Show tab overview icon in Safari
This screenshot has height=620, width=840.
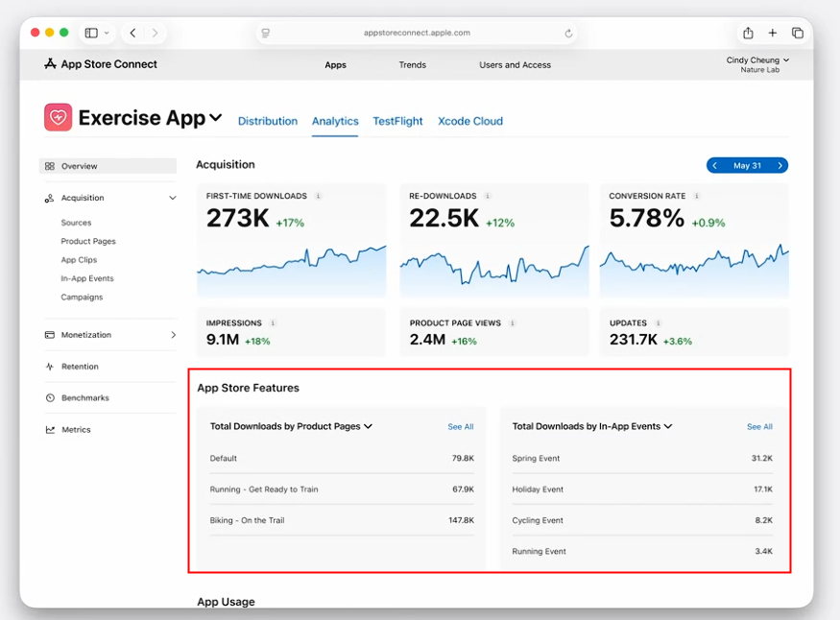(x=797, y=33)
